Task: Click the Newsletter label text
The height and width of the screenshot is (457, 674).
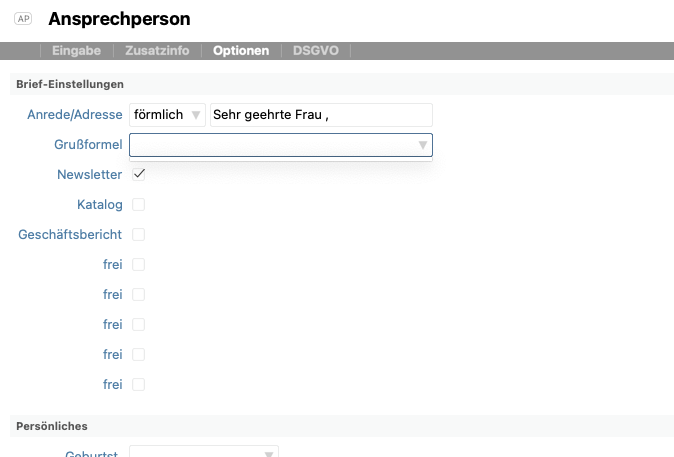Action: (89, 175)
